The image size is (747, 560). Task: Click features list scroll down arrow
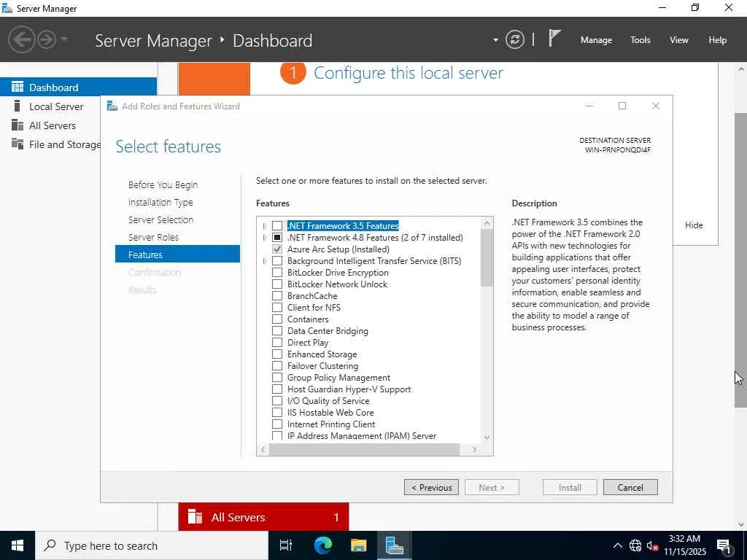point(487,437)
